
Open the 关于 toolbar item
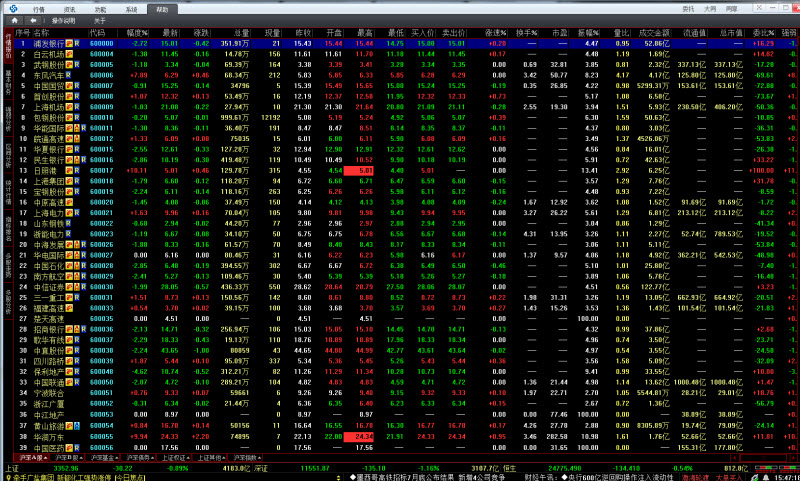point(99,21)
